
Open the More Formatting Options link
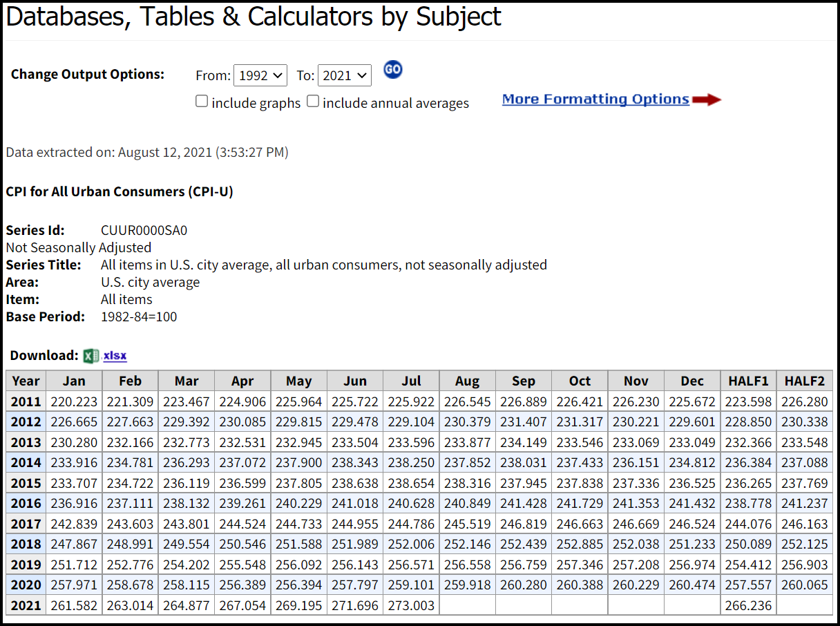[595, 99]
